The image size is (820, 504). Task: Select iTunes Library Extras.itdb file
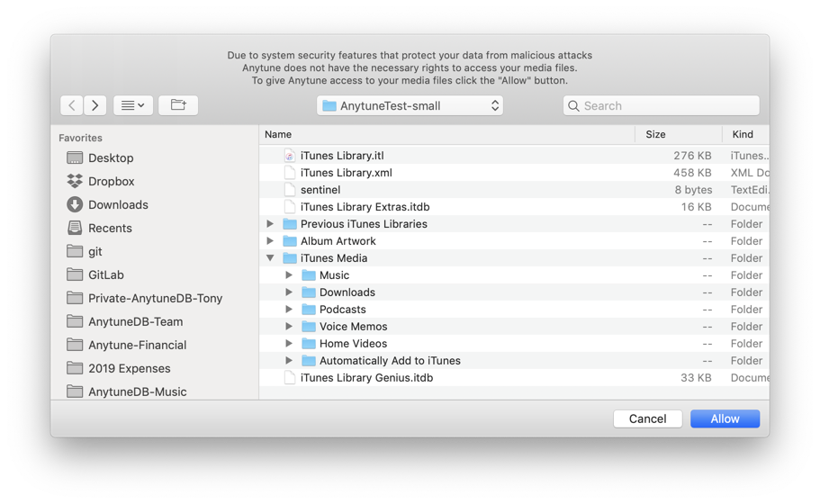(365, 207)
